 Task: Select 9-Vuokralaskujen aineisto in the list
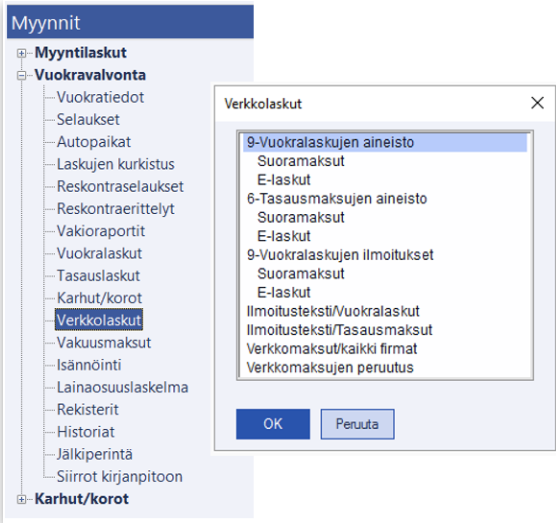(385, 143)
